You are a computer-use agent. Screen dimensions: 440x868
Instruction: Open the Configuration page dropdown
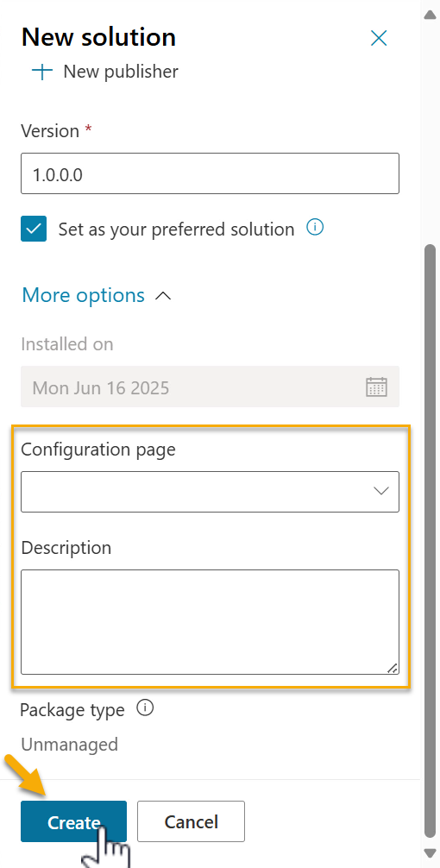pyautogui.click(x=210, y=492)
